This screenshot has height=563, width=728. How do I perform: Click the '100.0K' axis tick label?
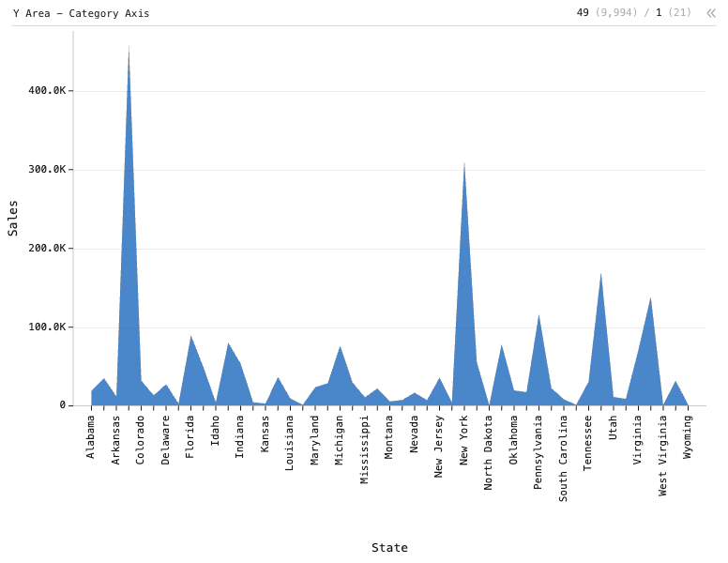(47, 327)
